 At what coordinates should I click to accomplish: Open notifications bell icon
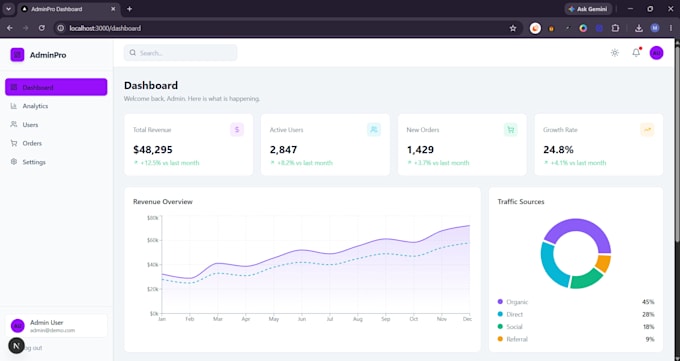point(636,53)
